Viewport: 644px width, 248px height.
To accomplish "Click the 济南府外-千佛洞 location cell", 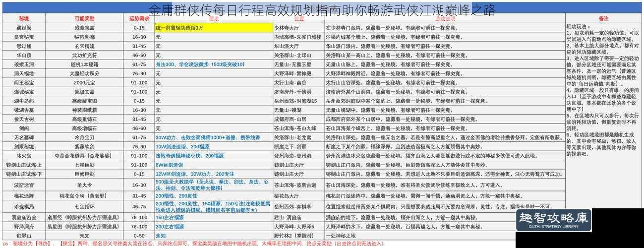I will tap(298, 92).
